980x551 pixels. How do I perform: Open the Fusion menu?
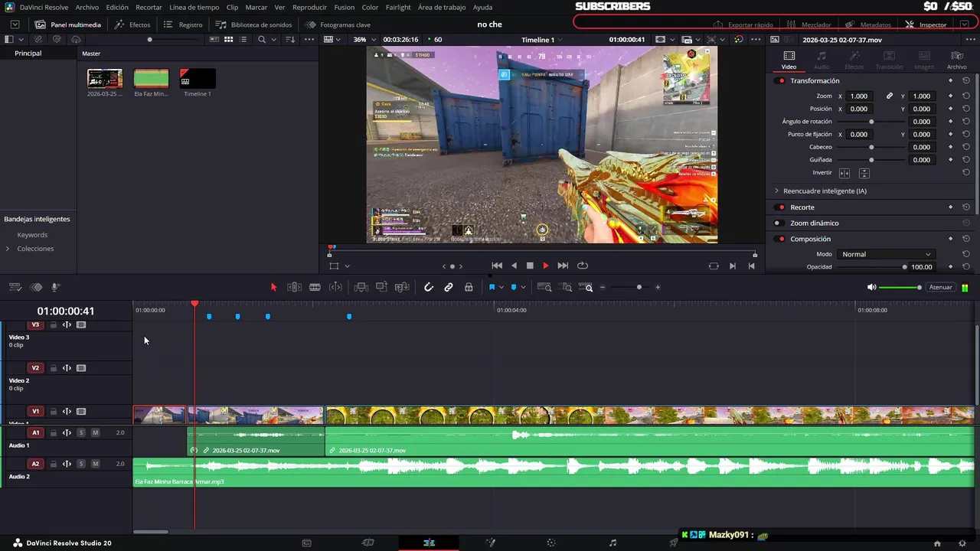coord(345,7)
